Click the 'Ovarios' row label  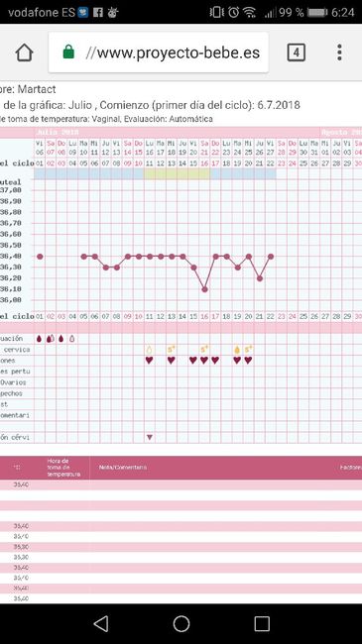coord(13,382)
